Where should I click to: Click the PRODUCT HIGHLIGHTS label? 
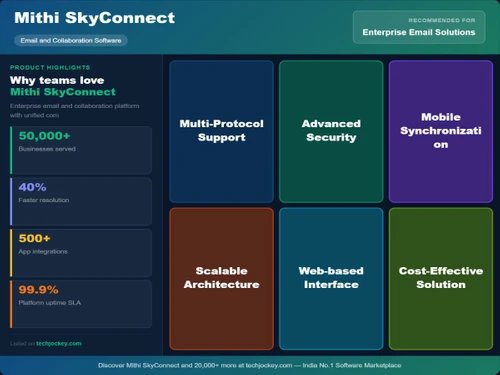(50, 67)
